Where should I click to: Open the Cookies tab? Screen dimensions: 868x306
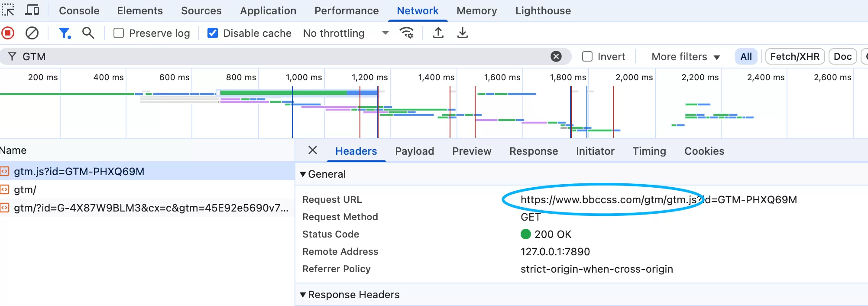coord(704,151)
